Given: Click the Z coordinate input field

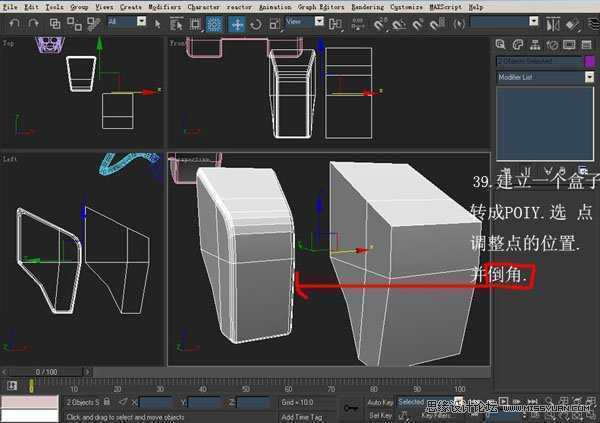Looking at the screenshot, I should pos(253,402).
